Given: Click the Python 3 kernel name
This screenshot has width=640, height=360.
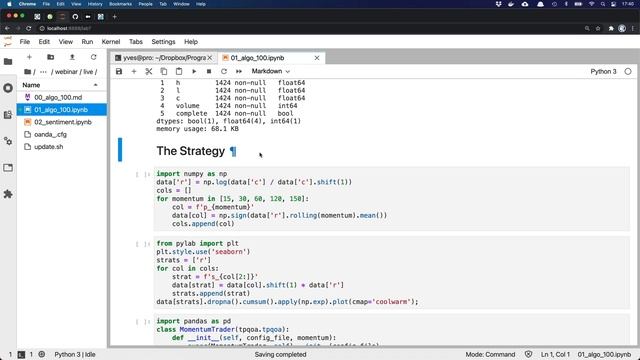Looking at the screenshot, I should pyautogui.click(x=603, y=71).
